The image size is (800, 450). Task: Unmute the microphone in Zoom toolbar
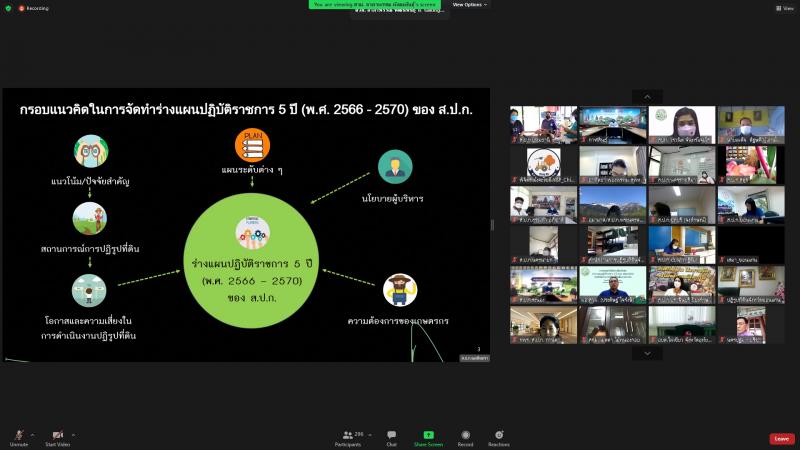point(19,437)
